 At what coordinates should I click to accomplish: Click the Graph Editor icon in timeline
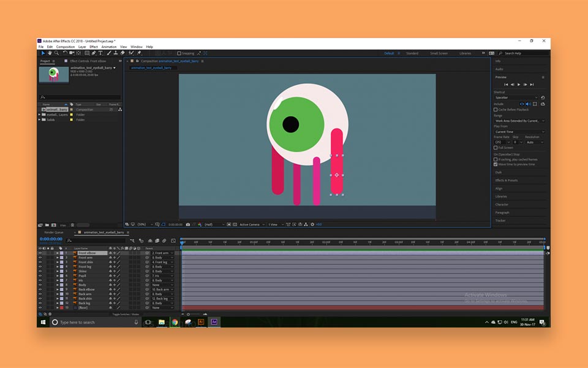click(173, 240)
